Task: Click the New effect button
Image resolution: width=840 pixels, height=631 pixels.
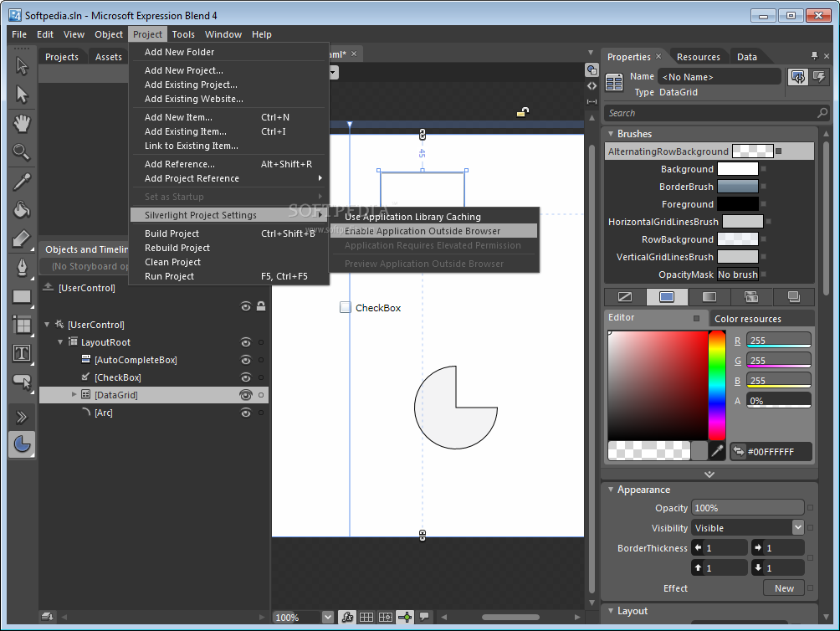Action: (x=784, y=588)
